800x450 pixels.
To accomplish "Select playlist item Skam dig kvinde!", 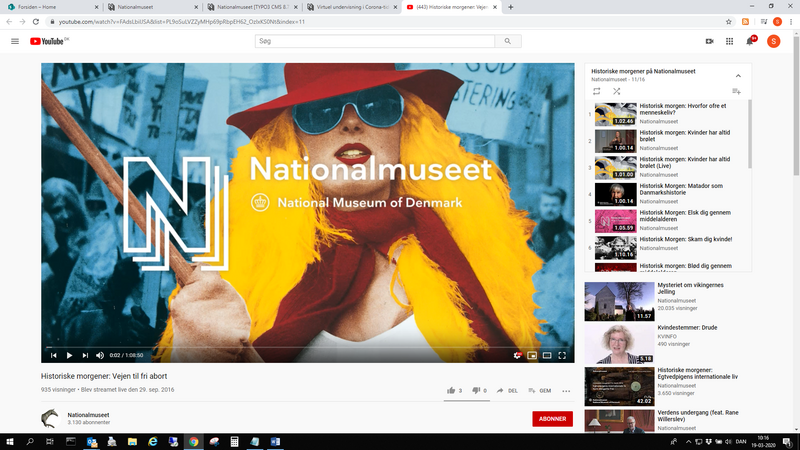I will [x=667, y=247].
